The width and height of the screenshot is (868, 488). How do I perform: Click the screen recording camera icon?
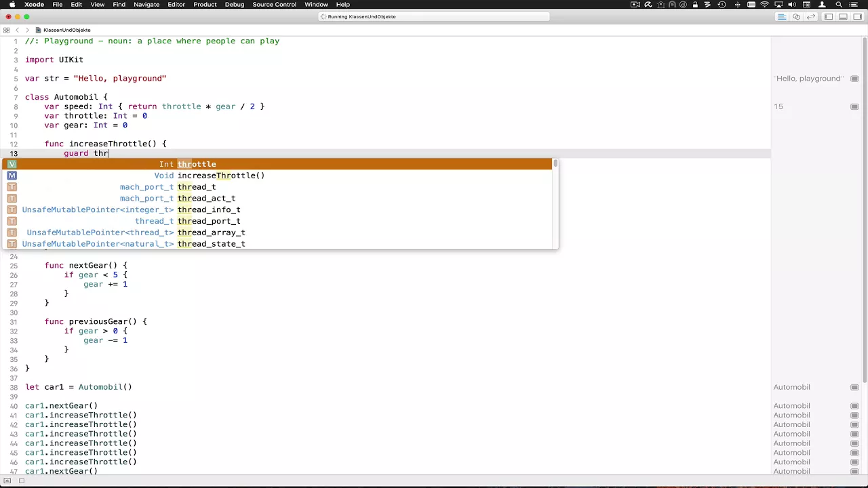point(635,5)
